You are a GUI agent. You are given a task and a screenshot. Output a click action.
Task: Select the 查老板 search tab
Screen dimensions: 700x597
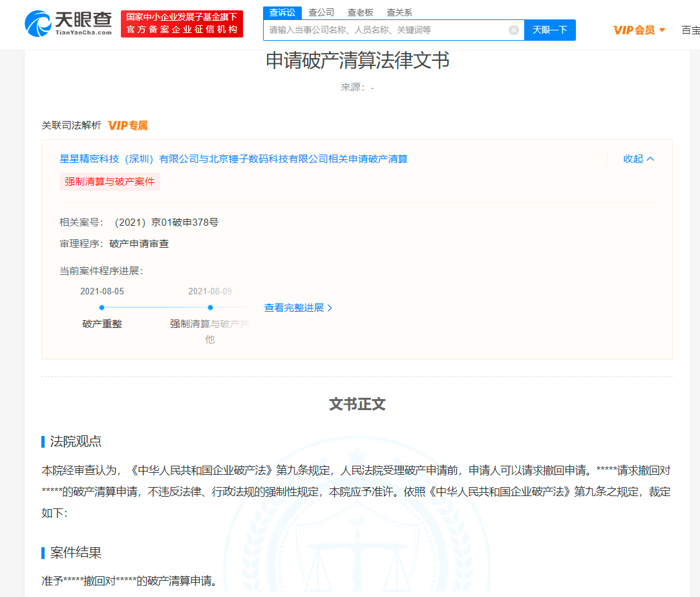(x=360, y=12)
